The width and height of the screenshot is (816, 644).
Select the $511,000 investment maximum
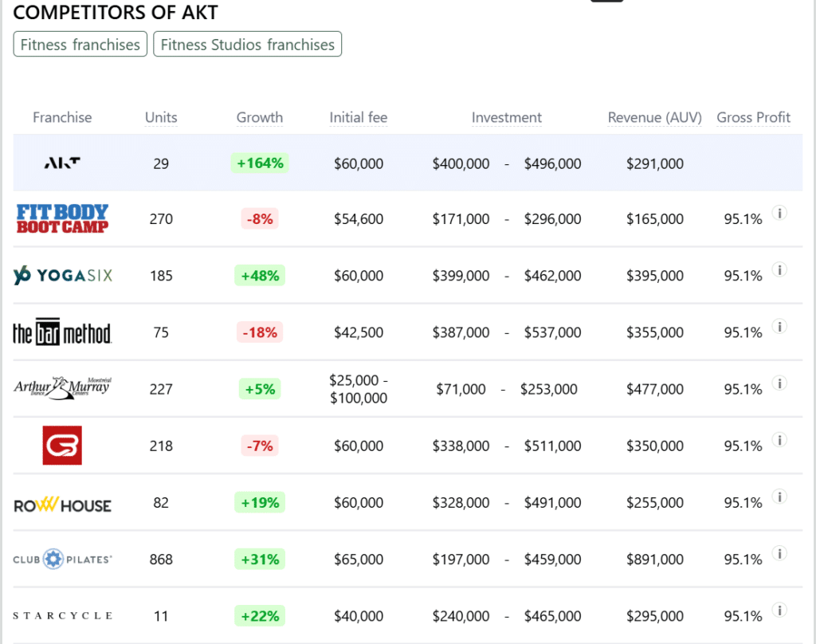click(x=553, y=446)
